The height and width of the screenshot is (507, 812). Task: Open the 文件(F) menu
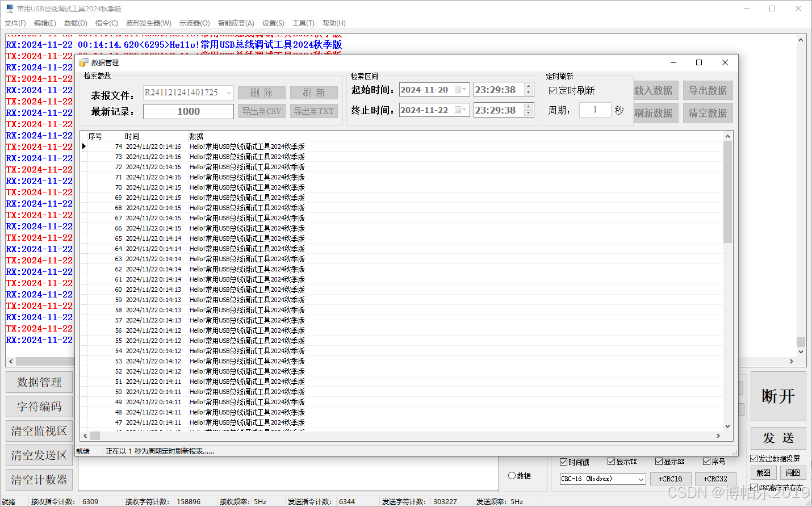click(15, 23)
